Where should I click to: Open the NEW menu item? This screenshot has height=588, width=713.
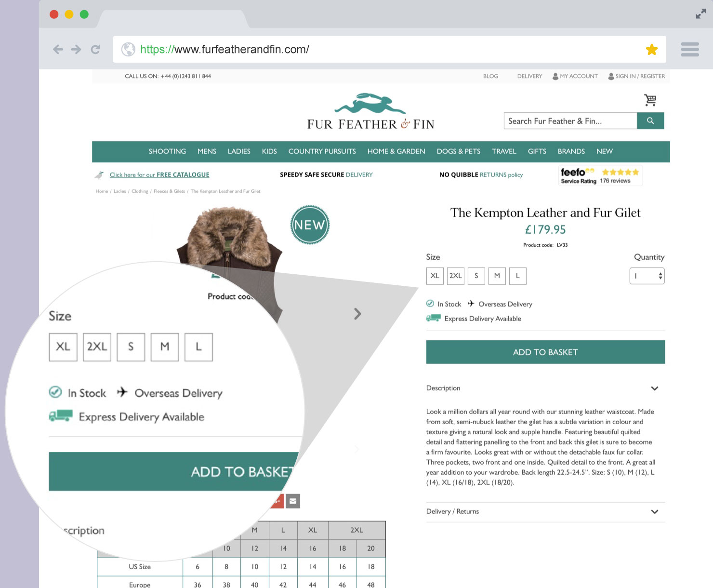coord(605,151)
